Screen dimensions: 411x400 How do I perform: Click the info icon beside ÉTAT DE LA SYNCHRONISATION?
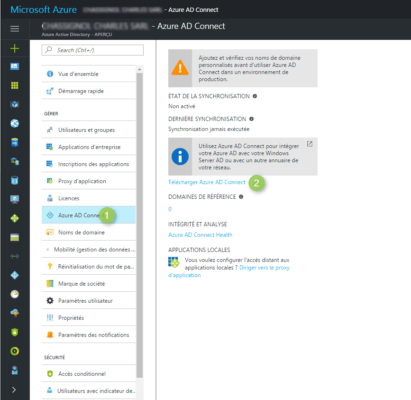click(x=255, y=96)
